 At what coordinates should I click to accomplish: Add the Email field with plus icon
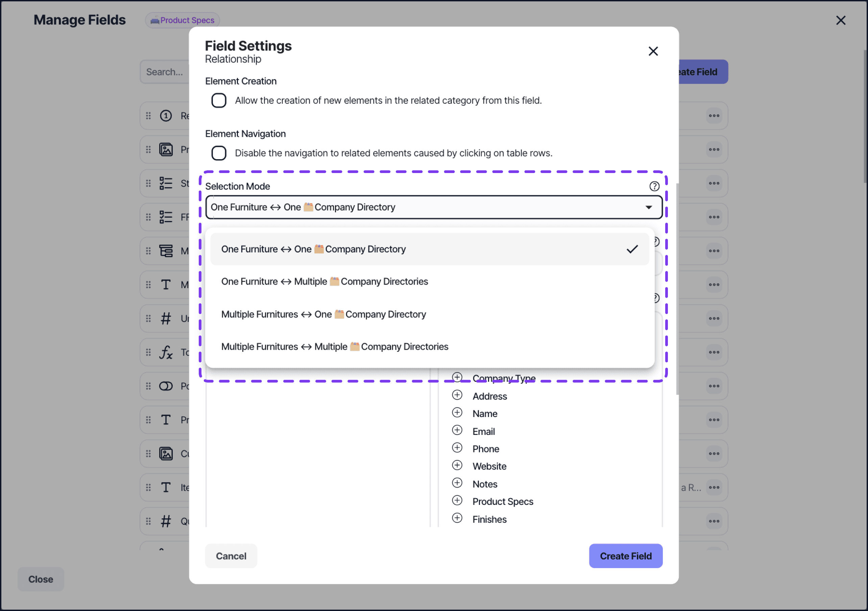pos(457,430)
